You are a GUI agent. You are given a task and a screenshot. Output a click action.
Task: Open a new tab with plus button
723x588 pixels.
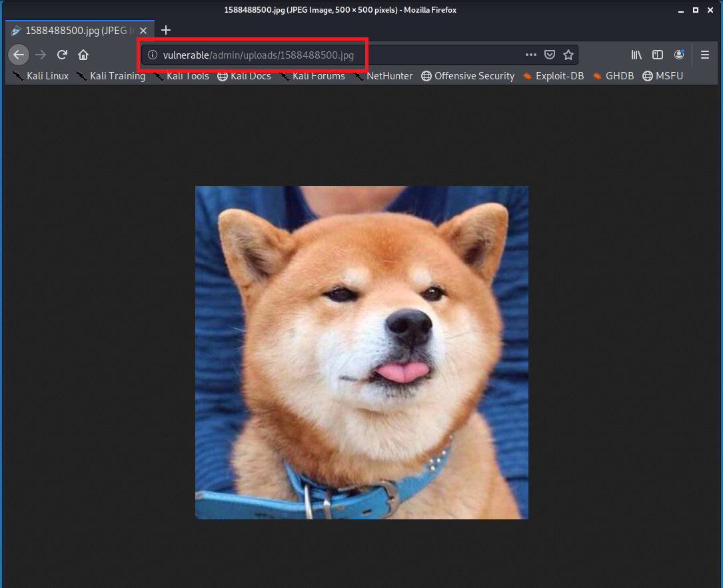click(166, 30)
